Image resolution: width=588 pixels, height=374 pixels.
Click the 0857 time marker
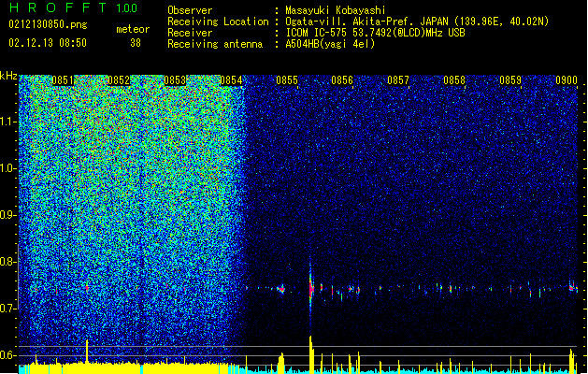pyautogui.click(x=398, y=80)
